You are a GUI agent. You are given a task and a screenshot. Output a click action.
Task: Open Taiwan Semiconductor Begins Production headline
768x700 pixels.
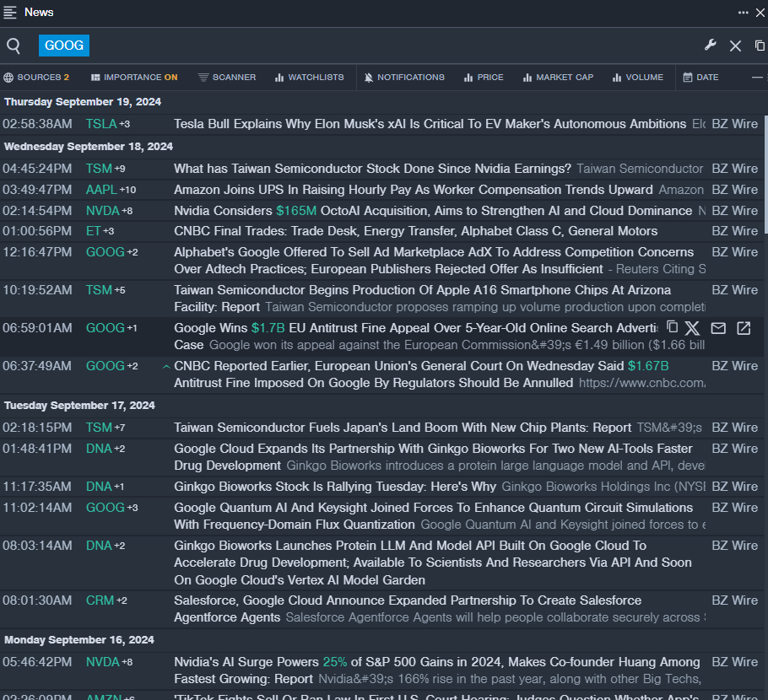click(422, 298)
